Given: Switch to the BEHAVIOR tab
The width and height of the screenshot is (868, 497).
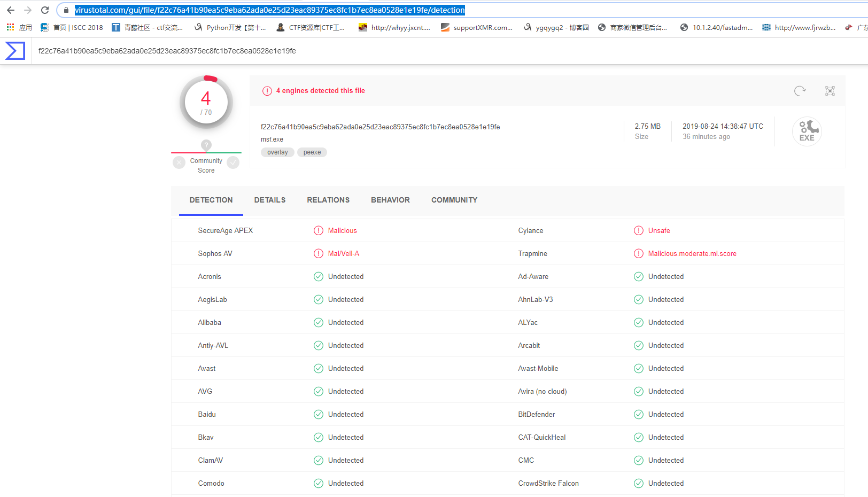Looking at the screenshot, I should point(390,200).
